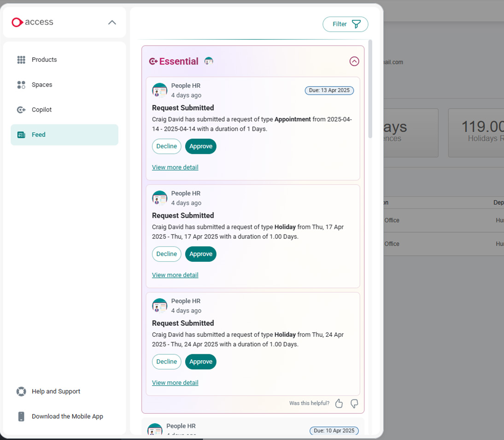Decline the 24 Apr Holiday request
504x440 pixels.
point(166,362)
